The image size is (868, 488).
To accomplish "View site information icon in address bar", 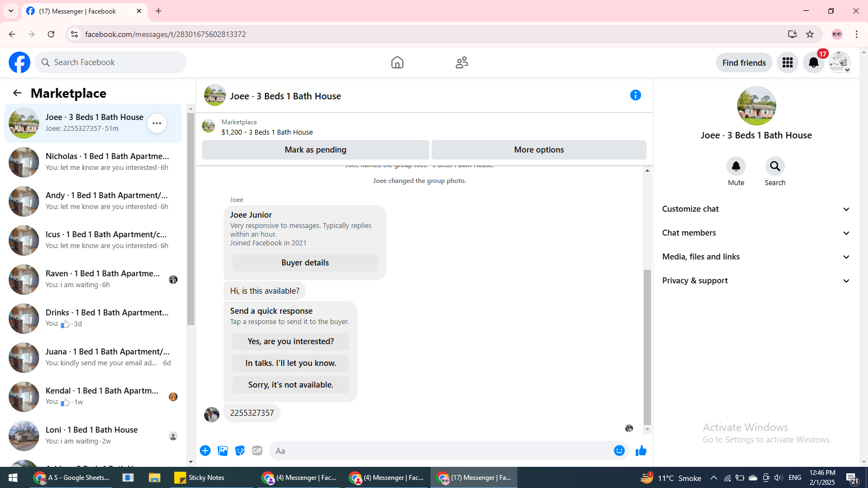I will [74, 34].
